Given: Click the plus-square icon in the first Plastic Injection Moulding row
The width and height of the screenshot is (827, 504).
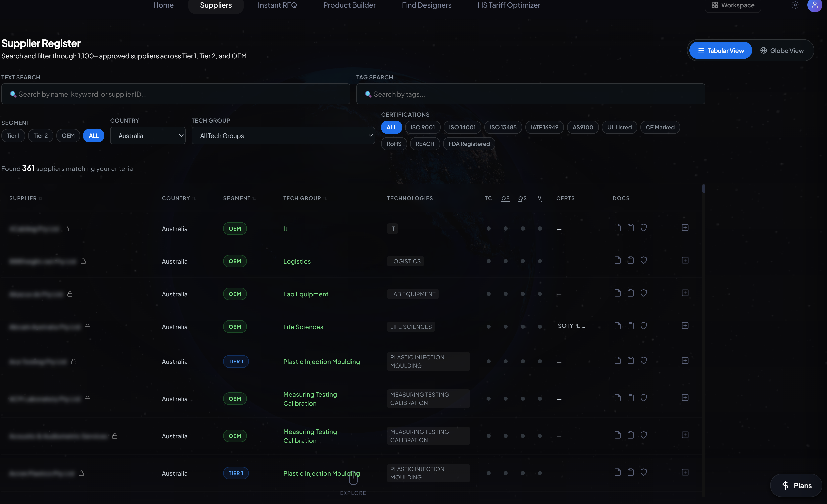Looking at the screenshot, I should tap(685, 360).
